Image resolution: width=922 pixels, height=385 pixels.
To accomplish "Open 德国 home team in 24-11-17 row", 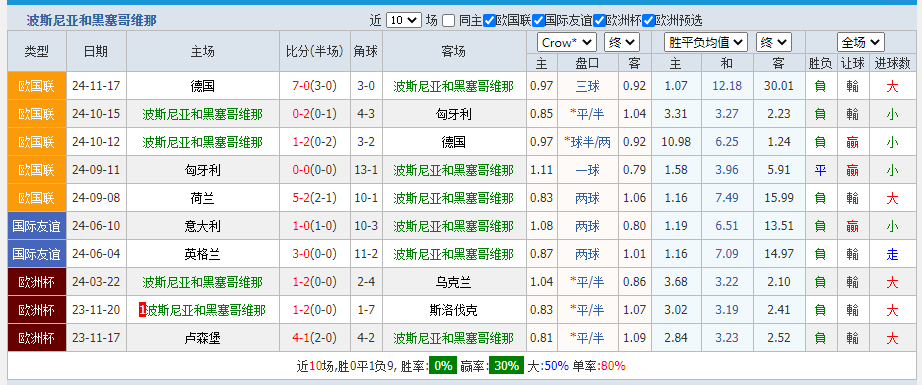I will 203,86.
